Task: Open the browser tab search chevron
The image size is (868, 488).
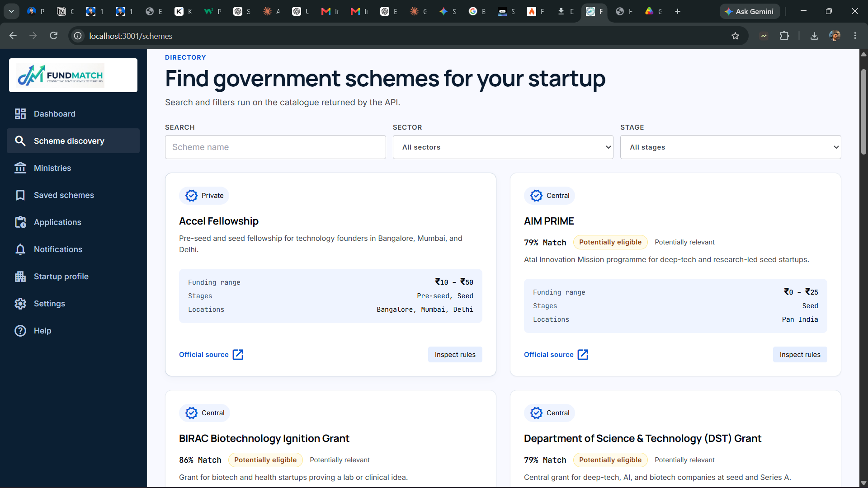Action: [x=11, y=11]
